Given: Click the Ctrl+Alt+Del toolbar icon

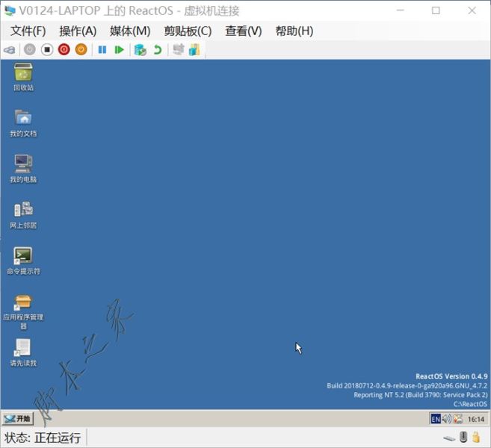Looking at the screenshot, I should tap(10, 49).
